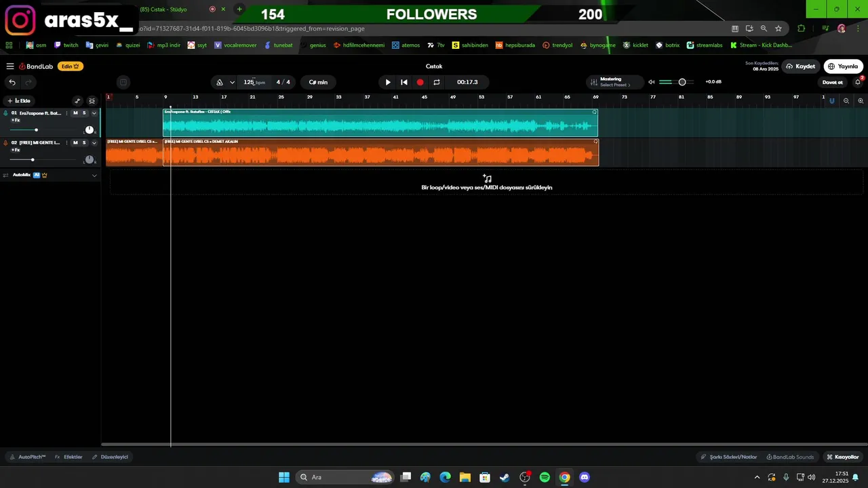
Task: Mute master output via speaker icon
Action: [x=652, y=82]
